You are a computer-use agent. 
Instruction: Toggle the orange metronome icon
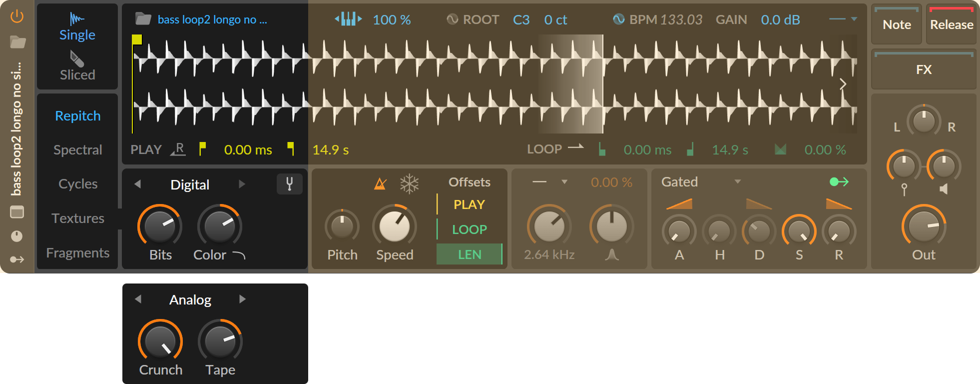click(381, 183)
